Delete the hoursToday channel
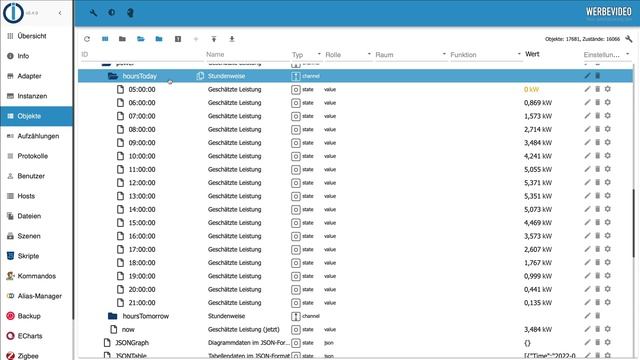Screen dimensions: 640x360 coord(598,76)
